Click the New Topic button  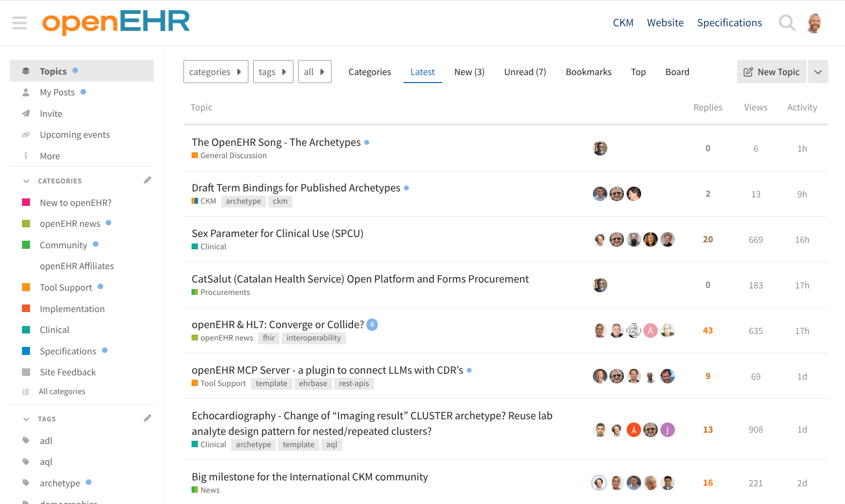pos(771,72)
